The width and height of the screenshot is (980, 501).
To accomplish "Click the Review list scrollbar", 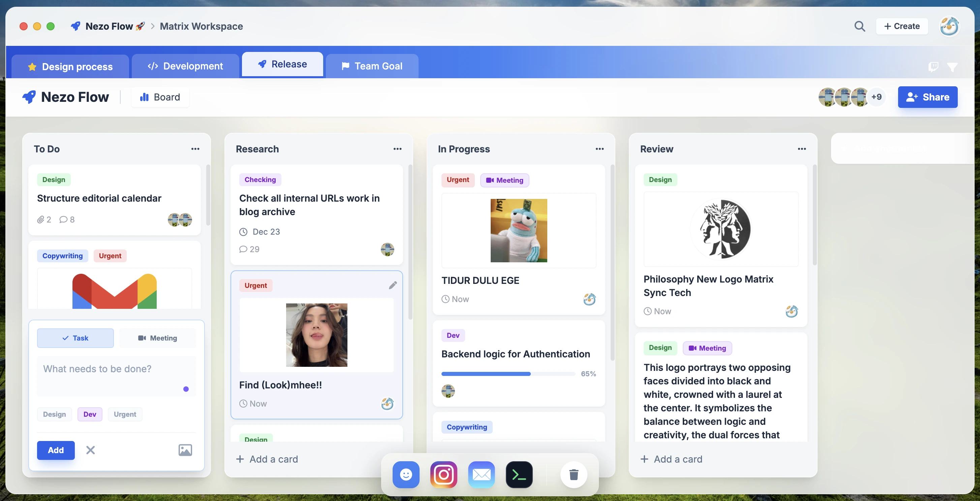I will (815, 215).
